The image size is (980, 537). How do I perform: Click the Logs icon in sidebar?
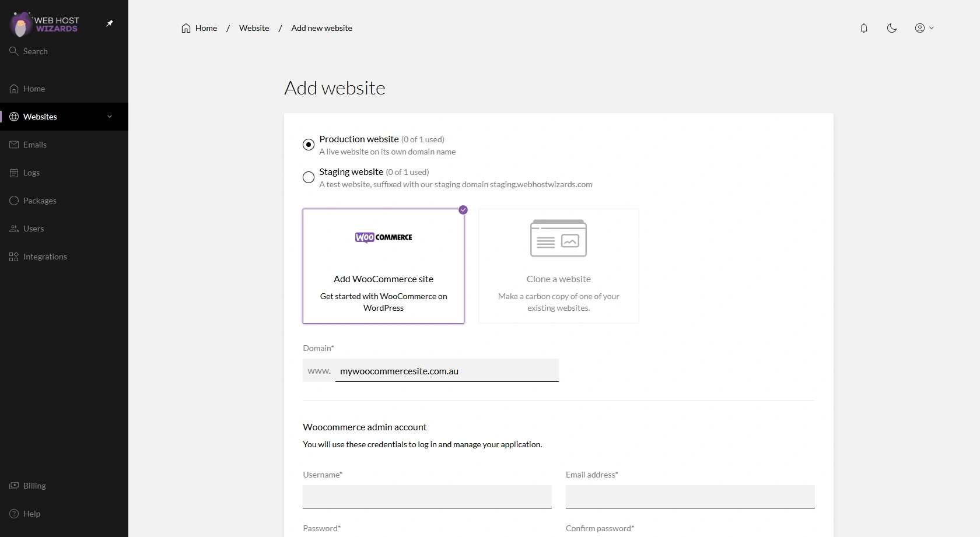(14, 173)
